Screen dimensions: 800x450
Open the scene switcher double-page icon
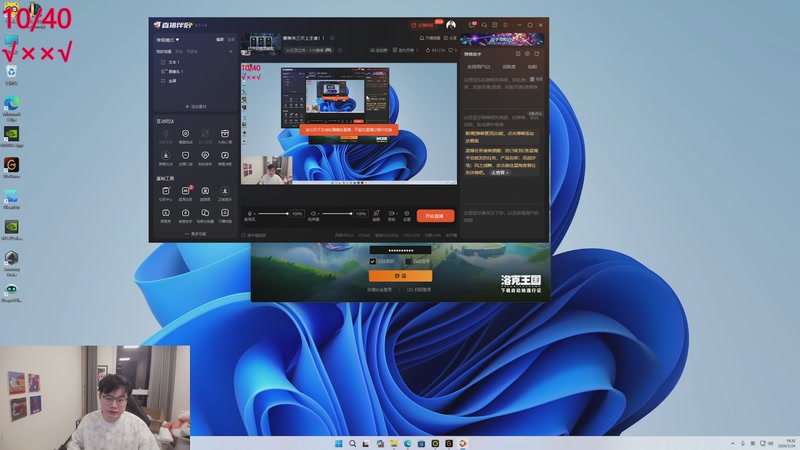205,215
